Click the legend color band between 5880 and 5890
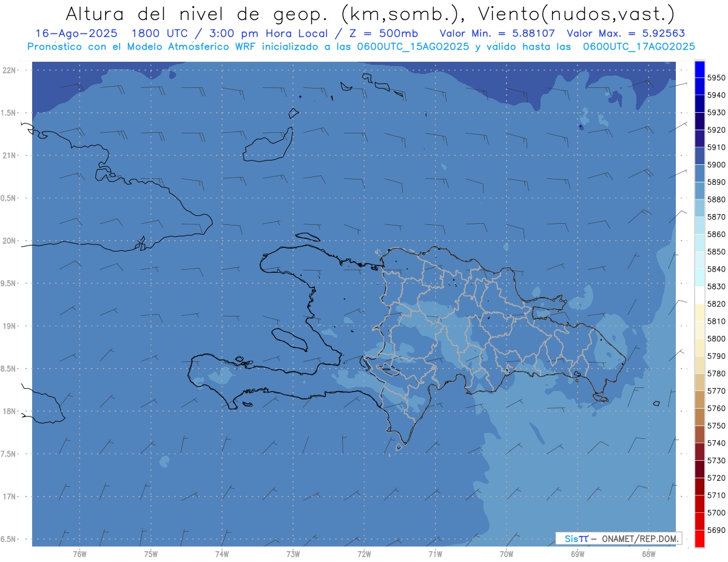Viewport: 728px width, 562px height. [699, 191]
